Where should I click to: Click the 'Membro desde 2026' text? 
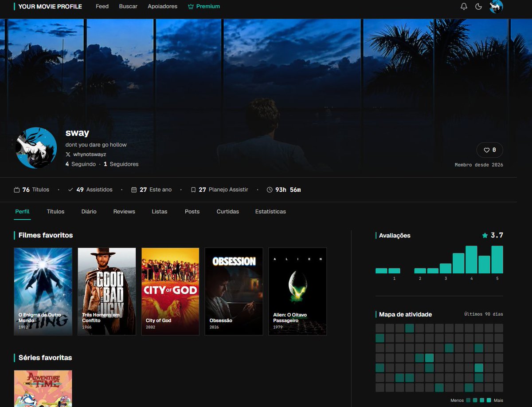(479, 165)
